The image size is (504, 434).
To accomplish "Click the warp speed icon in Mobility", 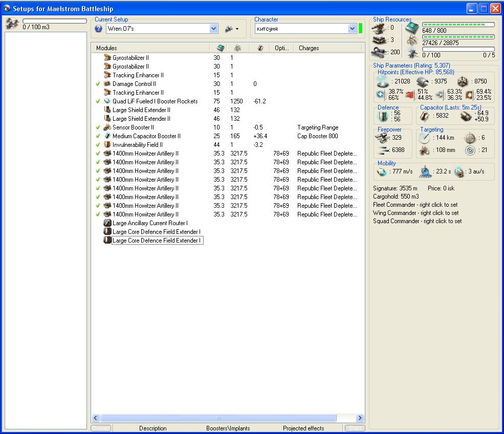I will [459, 172].
